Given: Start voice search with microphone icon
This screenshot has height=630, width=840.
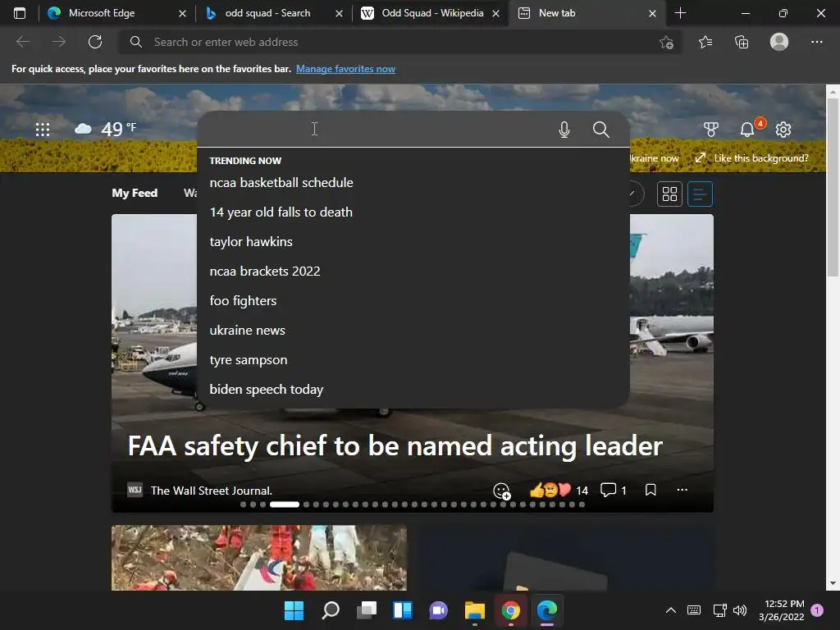Looking at the screenshot, I should (x=564, y=129).
